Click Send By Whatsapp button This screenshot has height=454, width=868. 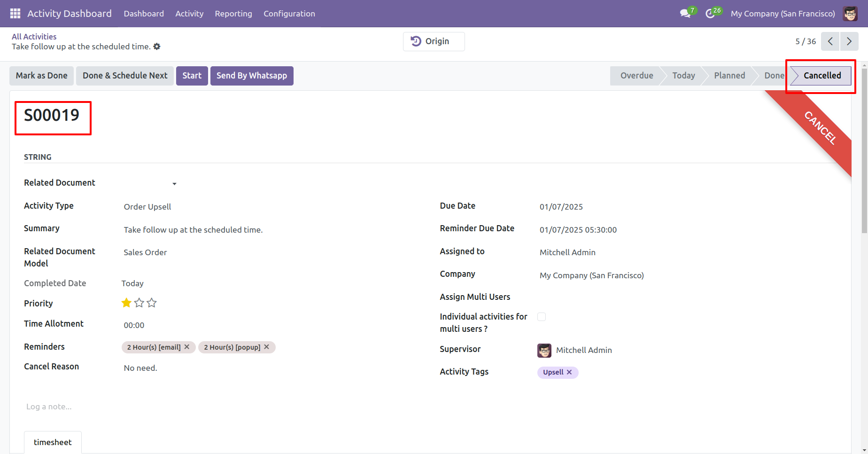252,76
